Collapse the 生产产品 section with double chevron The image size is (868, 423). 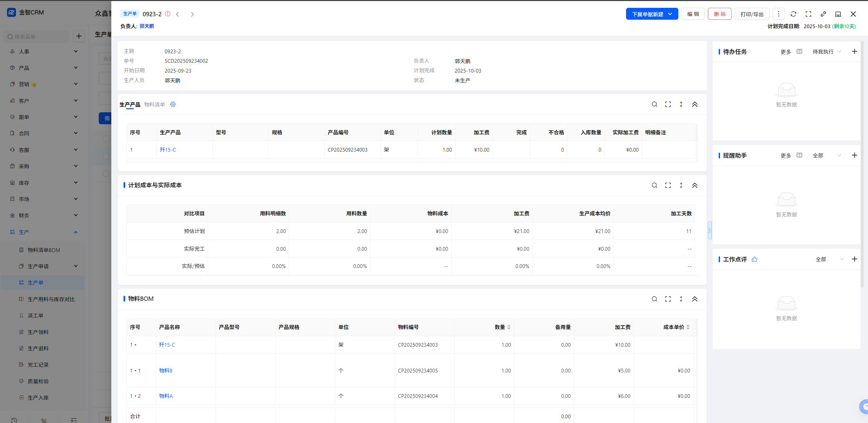[x=695, y=104]
